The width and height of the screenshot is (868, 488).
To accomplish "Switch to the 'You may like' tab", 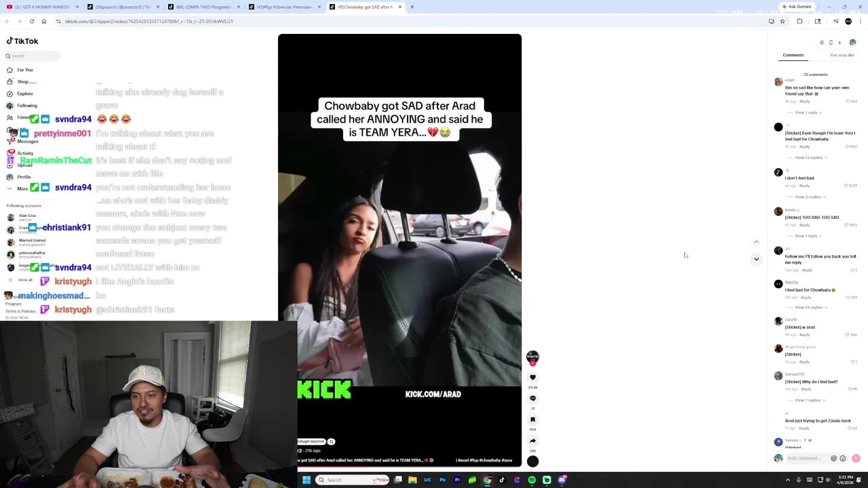I will coord(842,55).
